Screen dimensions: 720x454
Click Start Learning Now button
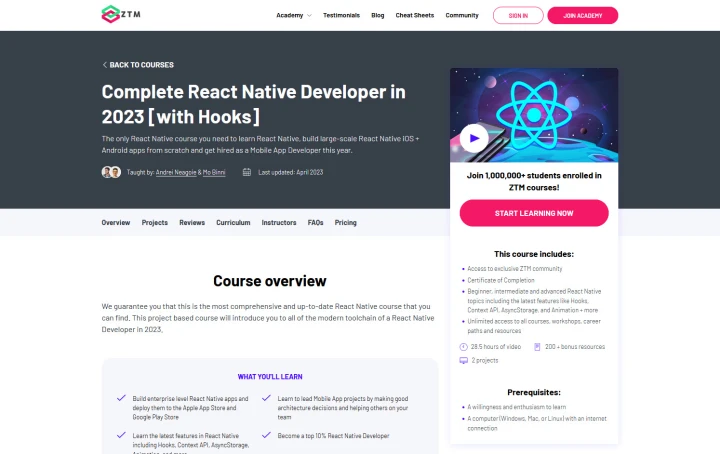tap(534, 213)
